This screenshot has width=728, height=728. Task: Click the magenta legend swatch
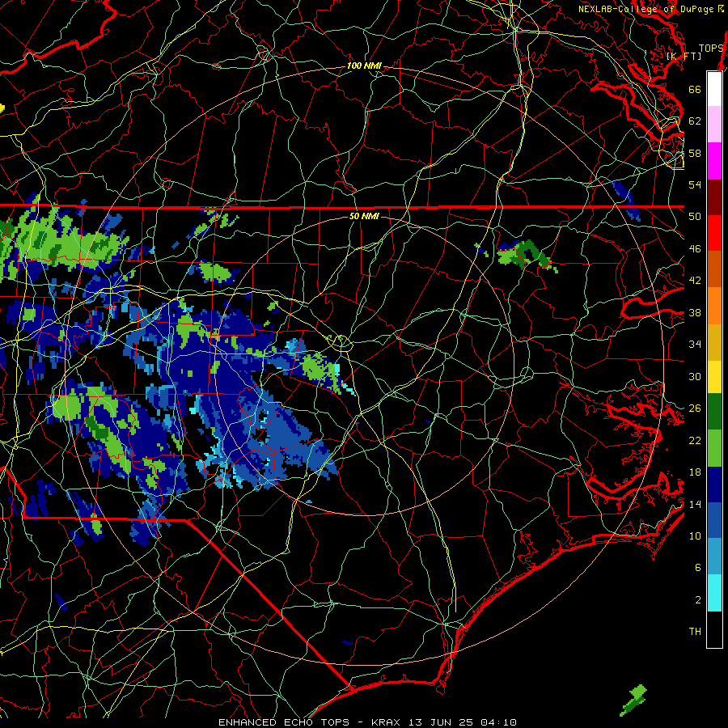coord(714,161)
